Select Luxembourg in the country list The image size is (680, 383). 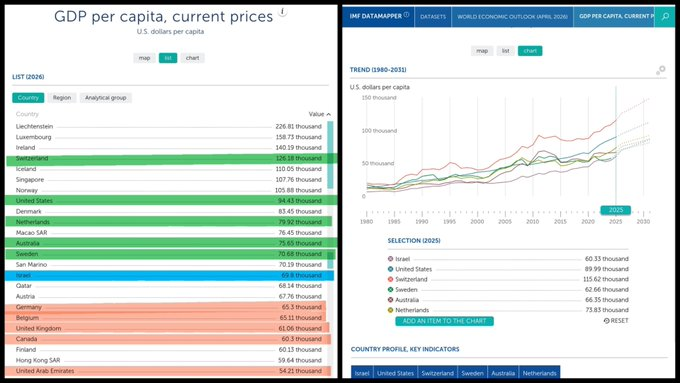coord(169,137)
